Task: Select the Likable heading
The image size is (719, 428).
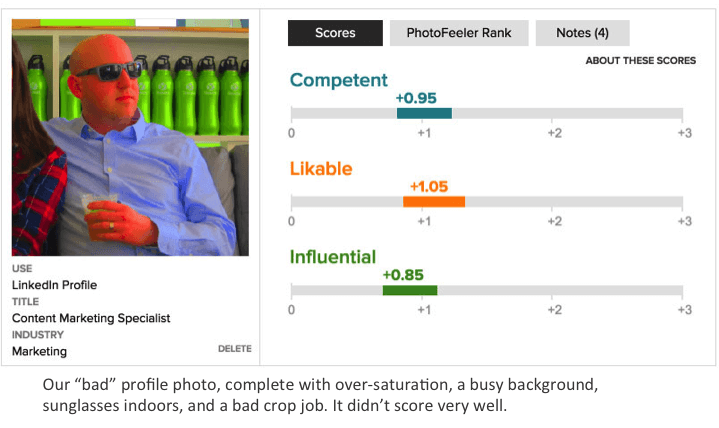Action: pyautogui.click(x=321, y=169)
